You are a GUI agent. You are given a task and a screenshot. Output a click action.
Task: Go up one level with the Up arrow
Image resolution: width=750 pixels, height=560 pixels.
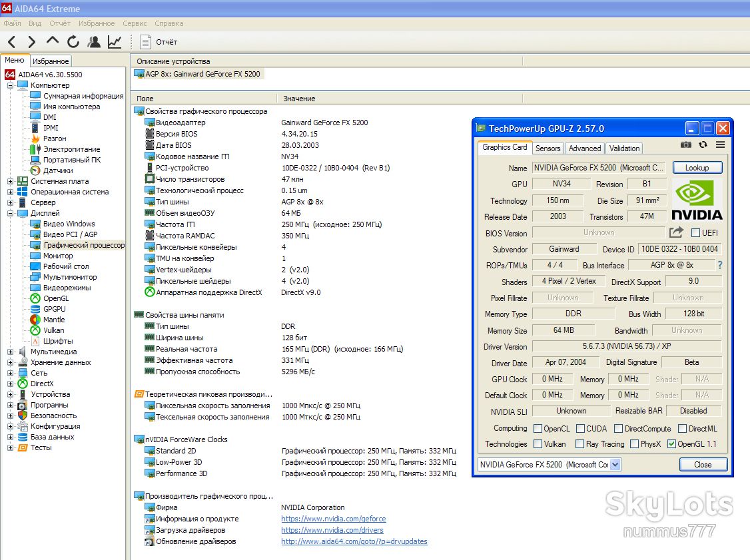52,41
